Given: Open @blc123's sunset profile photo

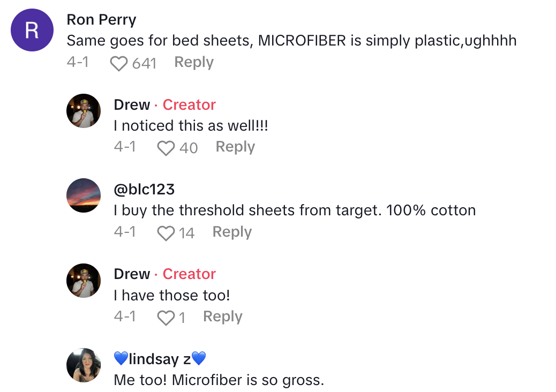Looking at the screenshot, I should (x=83, y=195).
